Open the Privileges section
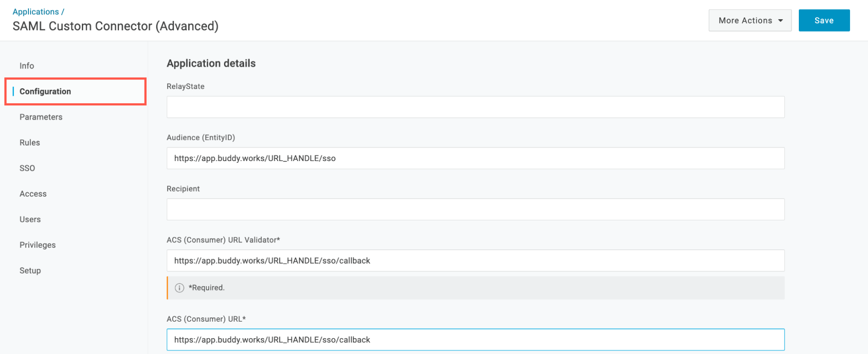 click(38, 245)
